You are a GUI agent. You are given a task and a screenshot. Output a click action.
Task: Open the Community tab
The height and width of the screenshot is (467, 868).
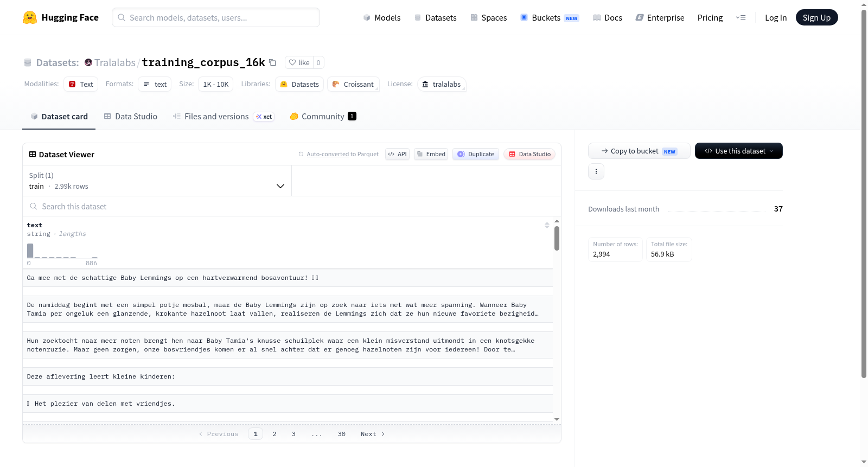tap(323, 116)
